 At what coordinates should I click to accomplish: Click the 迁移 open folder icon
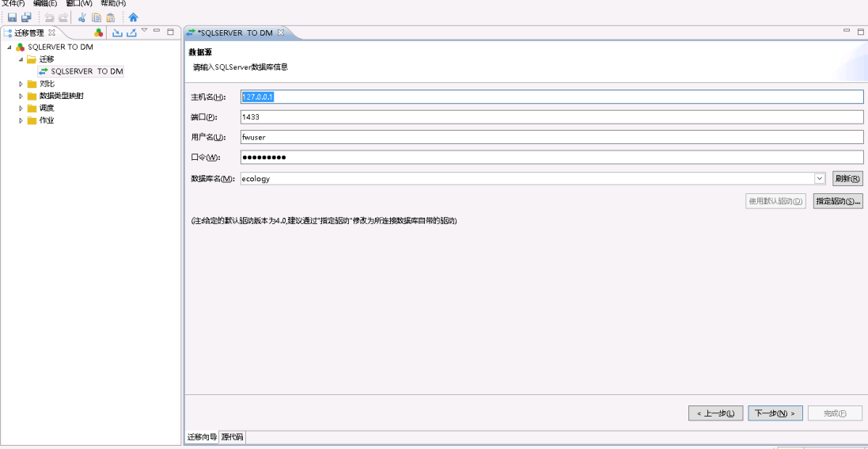(x=32, y=59)
